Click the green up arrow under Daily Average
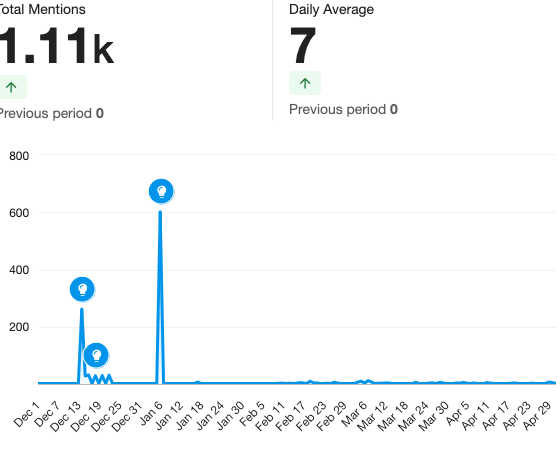Screen dimensions: 560x469 [x=305, y=83]
